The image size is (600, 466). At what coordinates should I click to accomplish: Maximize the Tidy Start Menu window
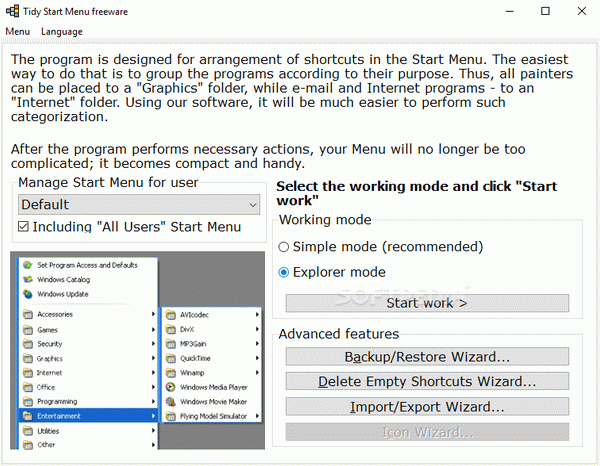click(x=545, y=11)
